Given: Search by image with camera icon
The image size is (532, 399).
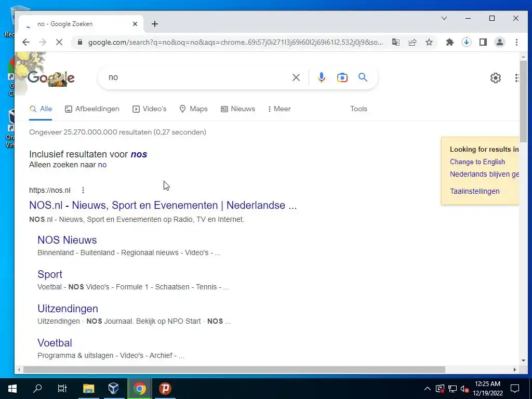Looking at the screenshot, I should 342,78.
